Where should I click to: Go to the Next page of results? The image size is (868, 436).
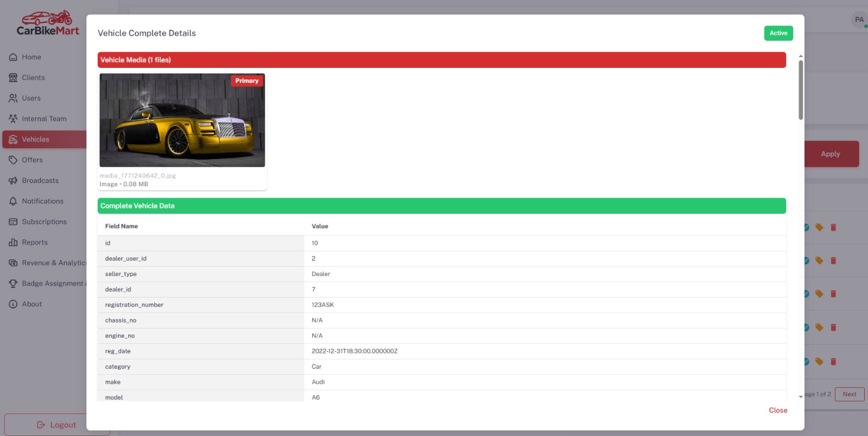tap(850, 394)
